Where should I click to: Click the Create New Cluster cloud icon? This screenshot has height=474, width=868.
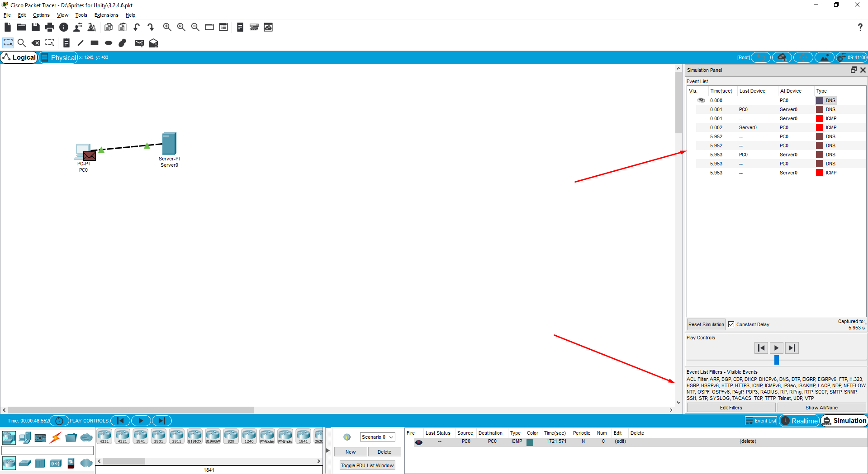(782, 57)
